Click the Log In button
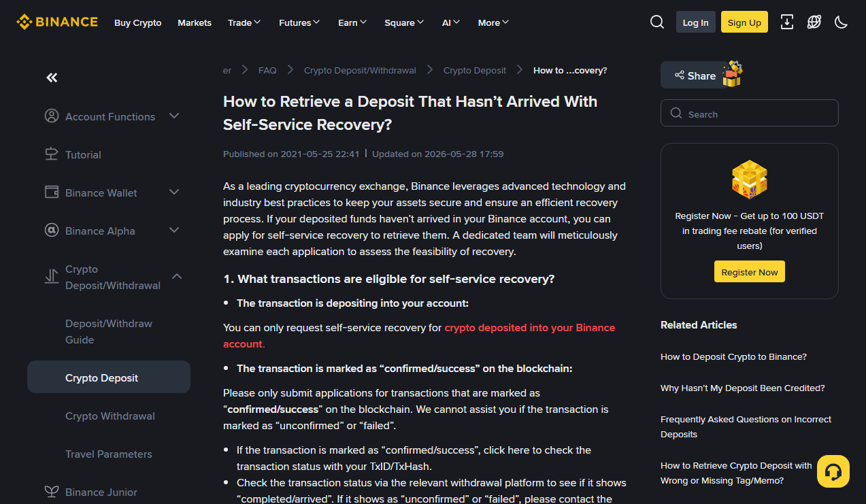The width and height of the screenshot is (866, 504). (695, 22)
